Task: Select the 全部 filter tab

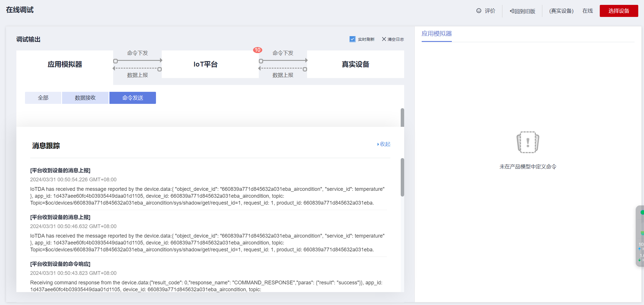Action: click(43, 98)
